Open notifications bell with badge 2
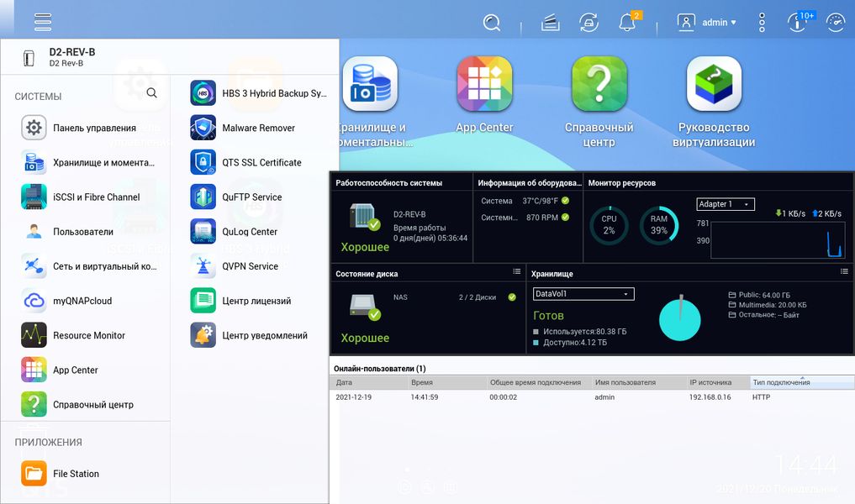855x504 pixels. [628, 22]
